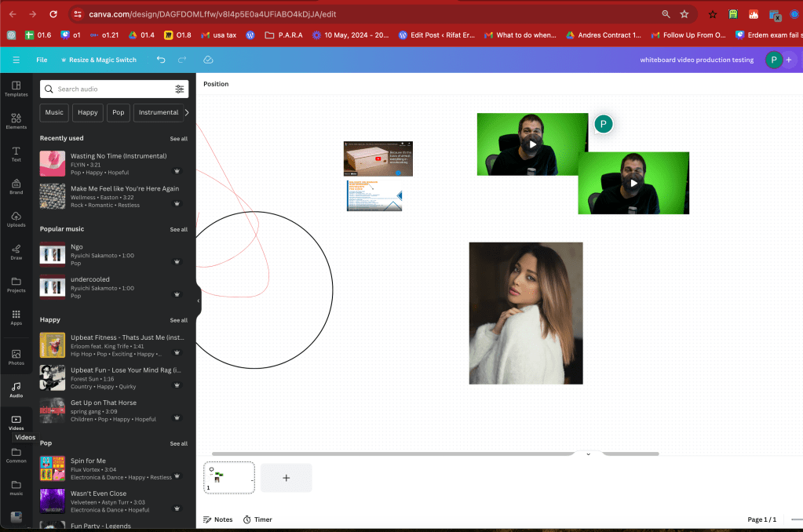Open the Notes panel
Screen dimensions: 803x532
[218, 519]
